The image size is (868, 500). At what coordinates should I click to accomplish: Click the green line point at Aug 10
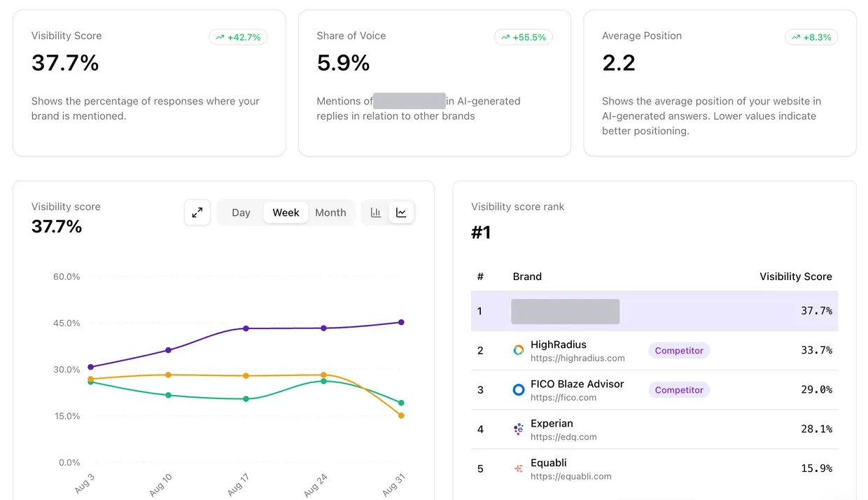pos(168,395)
